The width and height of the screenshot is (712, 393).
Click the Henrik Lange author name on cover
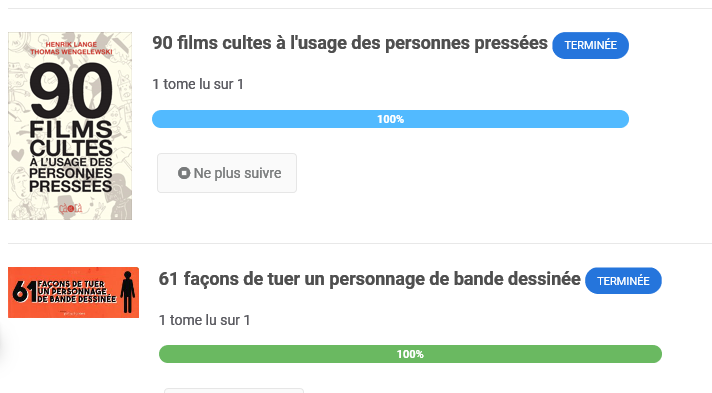(x=71, y=44)
